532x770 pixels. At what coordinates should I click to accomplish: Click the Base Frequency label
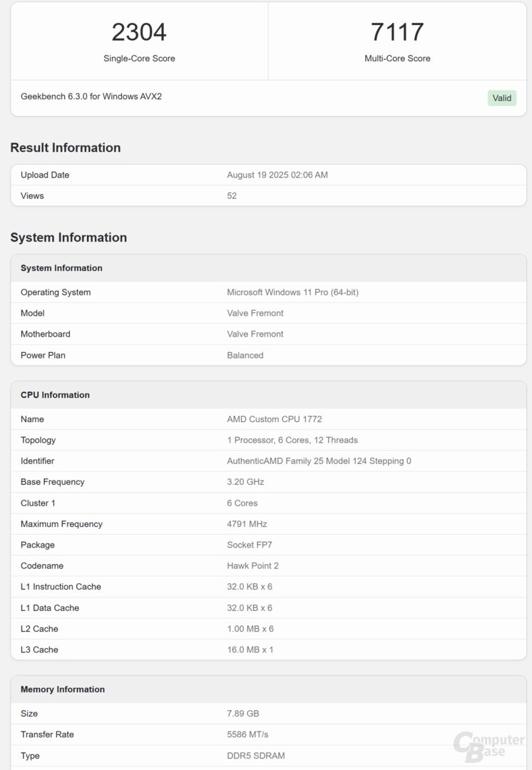pyautogui.click(x=53, y=482)
